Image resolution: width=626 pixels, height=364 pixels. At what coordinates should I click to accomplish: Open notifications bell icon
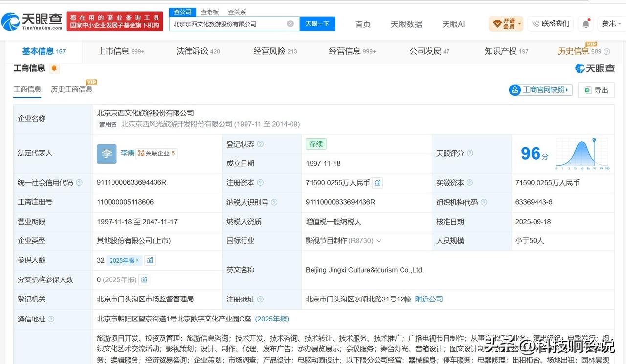(x=586, y=23)
